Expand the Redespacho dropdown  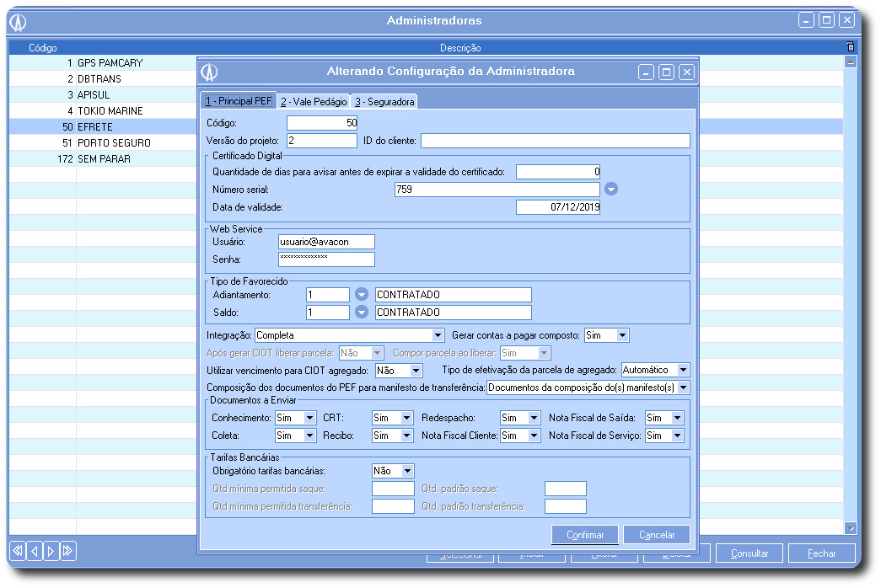coord(534,418)
